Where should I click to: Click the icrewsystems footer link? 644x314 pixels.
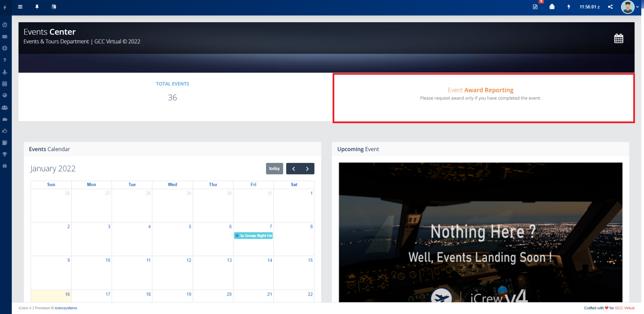66,308
